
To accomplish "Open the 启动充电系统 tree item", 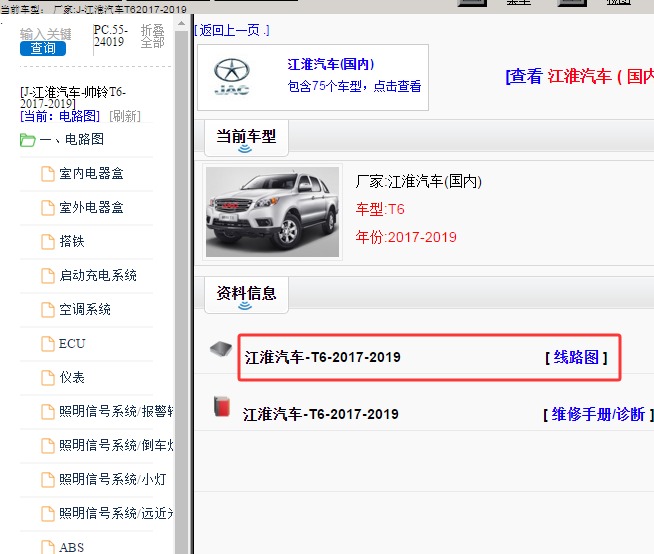I will coord(98,275).
